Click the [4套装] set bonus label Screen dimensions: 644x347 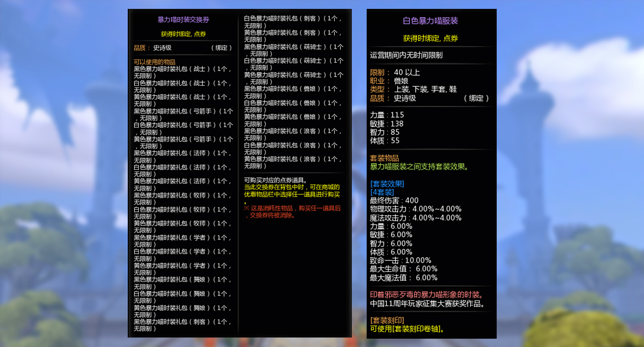pyautogui.click(x=382, y=192)
